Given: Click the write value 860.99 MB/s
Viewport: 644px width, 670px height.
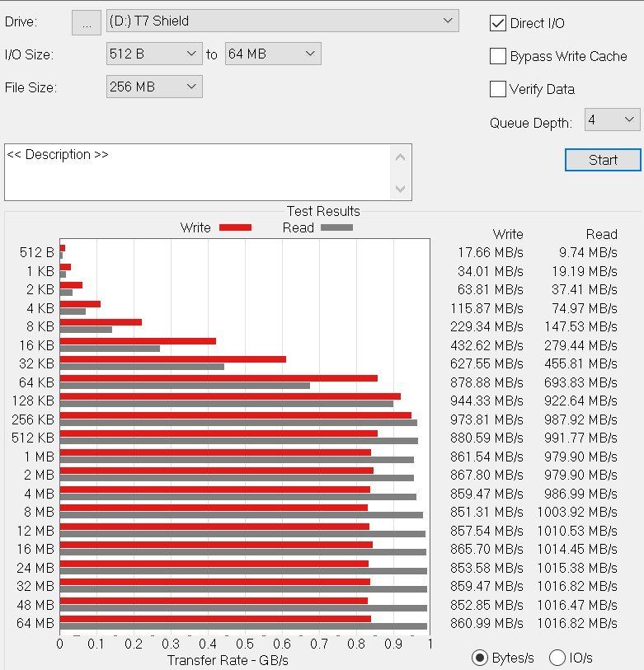Looking at the screenshot, I should pyautogui.click(x=487, y=623).
